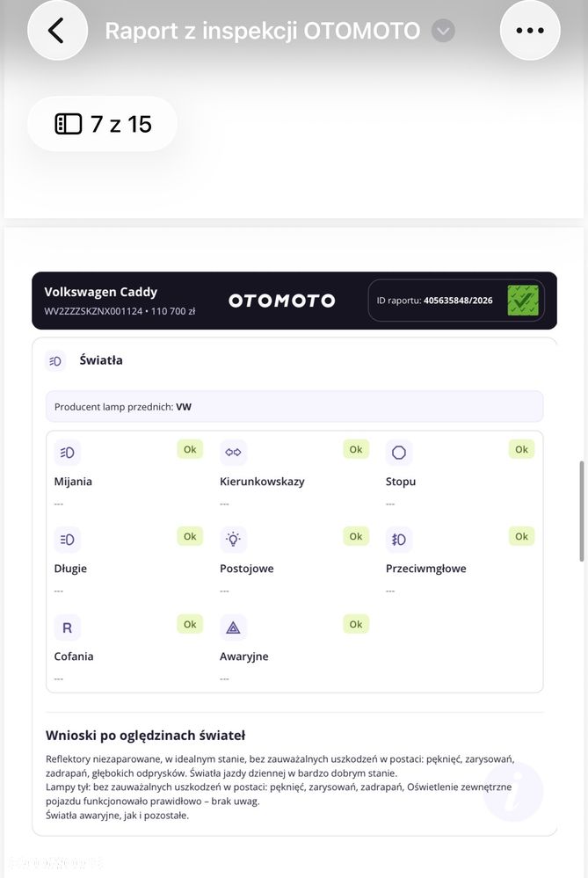Click the Awaryjne hazard triangle icon
Image resolution: width=588 pixels, height=878 pixels.
point(234,628)
